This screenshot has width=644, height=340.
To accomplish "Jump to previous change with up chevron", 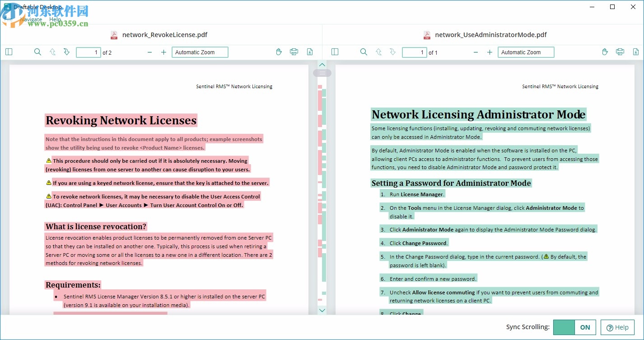I will coord(322,65).
